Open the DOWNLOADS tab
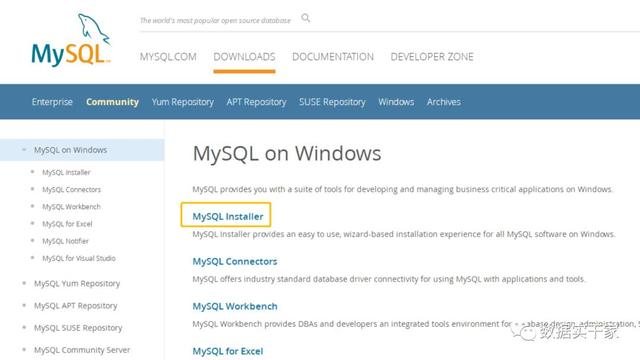This screenshot has height=360, width=640. pyautogui.click(x=244, y=57)
